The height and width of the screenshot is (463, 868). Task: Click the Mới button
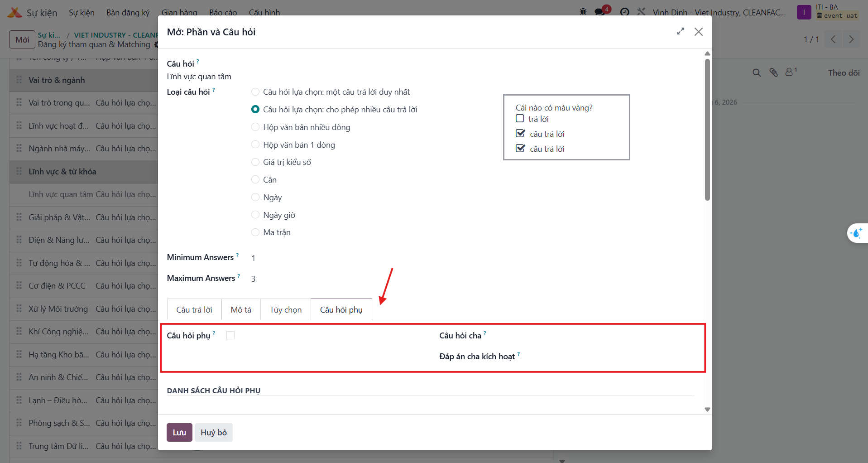click(x=22, y=39)
